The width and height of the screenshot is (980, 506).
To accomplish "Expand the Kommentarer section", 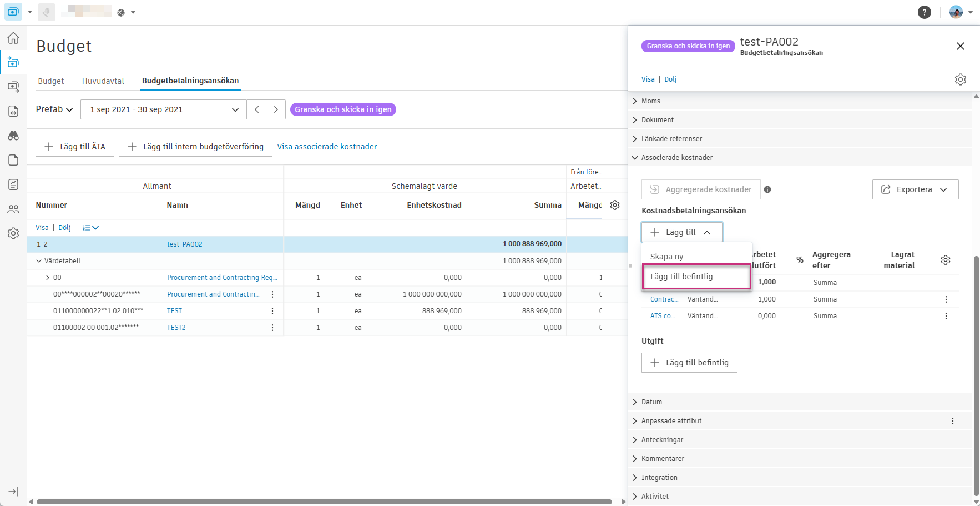I will coord(801,459).
